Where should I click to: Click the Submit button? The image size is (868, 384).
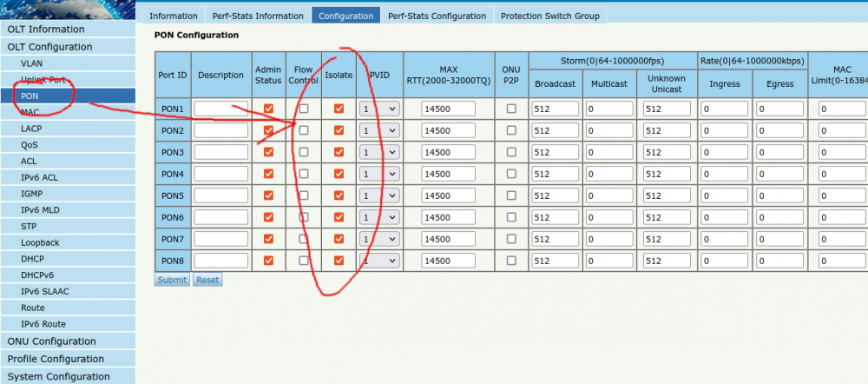pyautogui.click(x=172, y=280)
